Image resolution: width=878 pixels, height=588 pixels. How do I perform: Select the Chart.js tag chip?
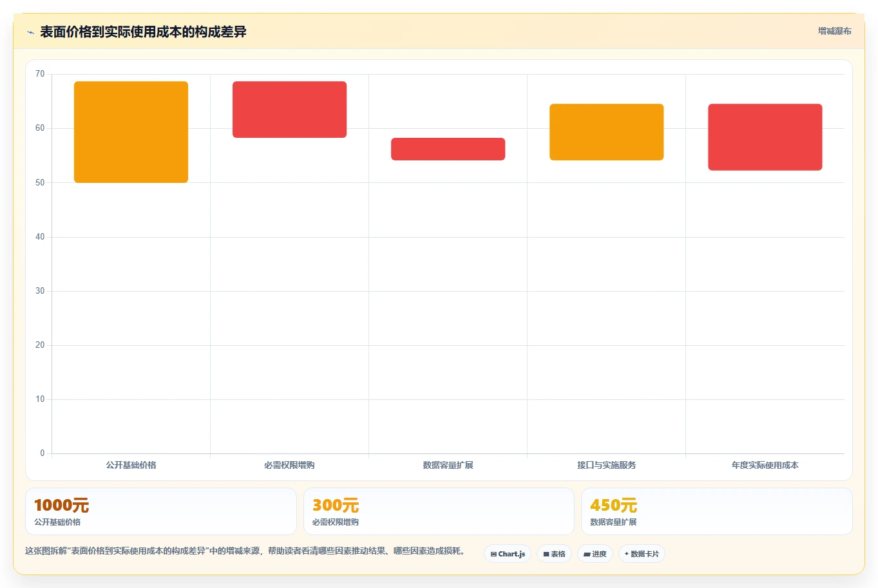[508, 554]
